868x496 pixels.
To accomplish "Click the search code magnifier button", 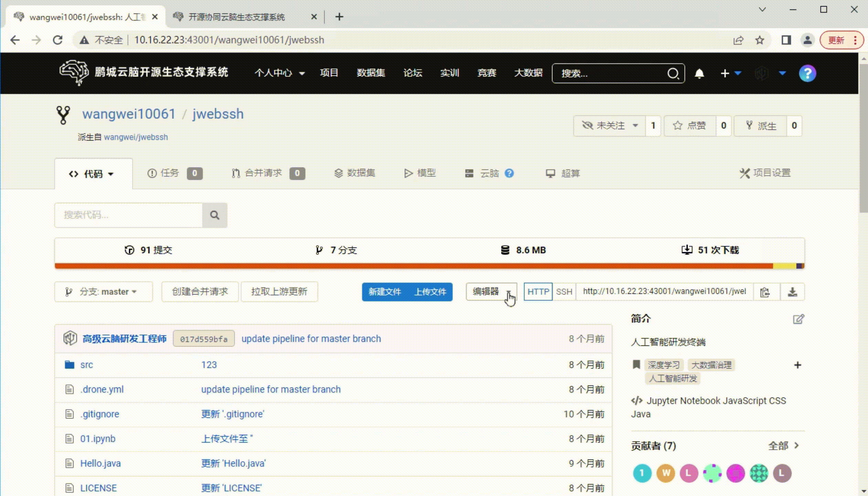I will pos(214,215).
